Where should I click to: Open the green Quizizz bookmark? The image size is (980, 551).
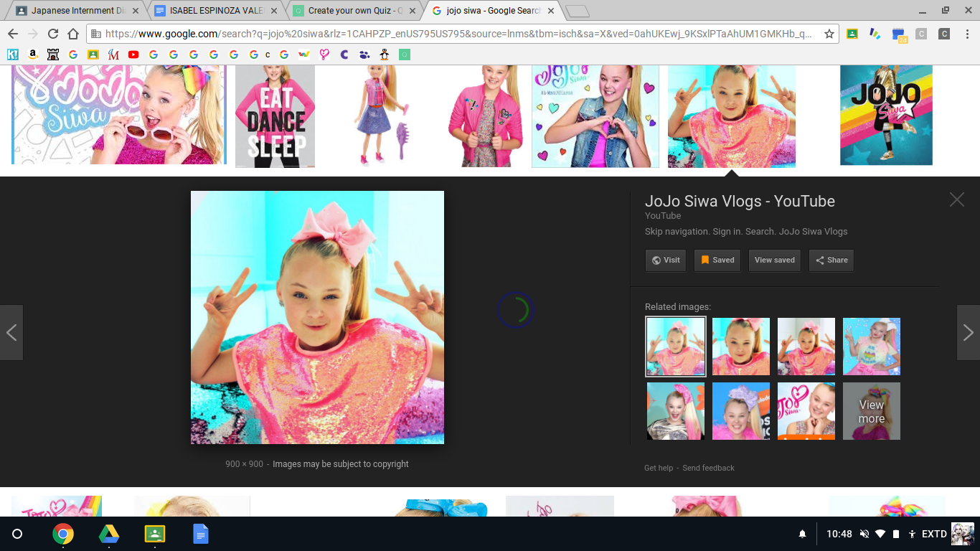point(405,55)
